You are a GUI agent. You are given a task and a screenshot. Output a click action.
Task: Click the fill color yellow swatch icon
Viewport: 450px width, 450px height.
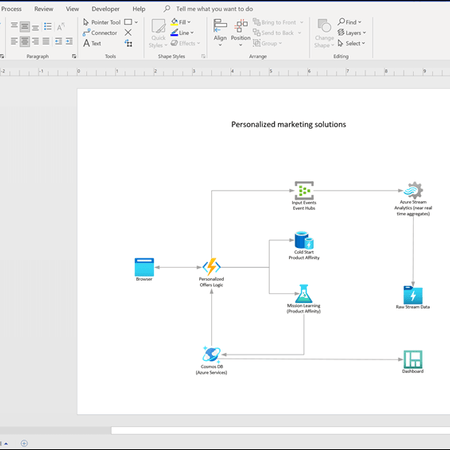point(174,22)
